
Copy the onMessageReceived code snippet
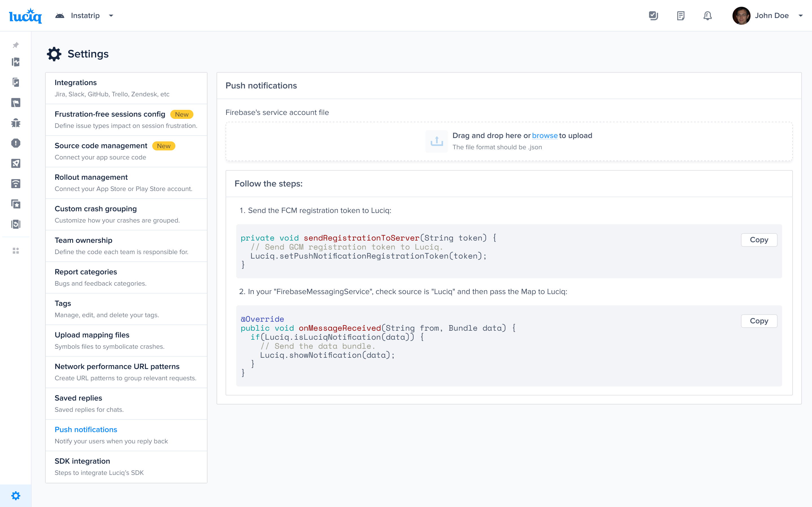[x=759, y=321]
